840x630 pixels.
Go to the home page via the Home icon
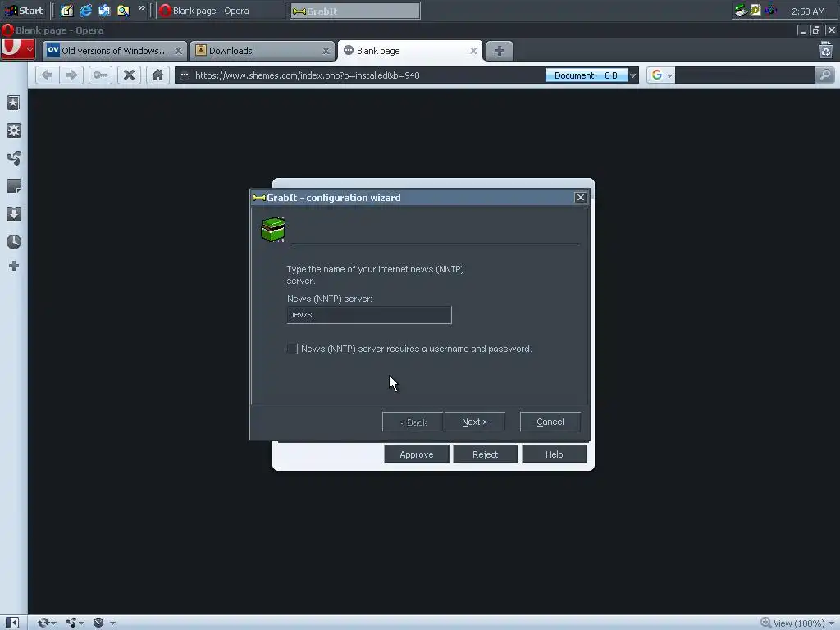click(157, 75)
